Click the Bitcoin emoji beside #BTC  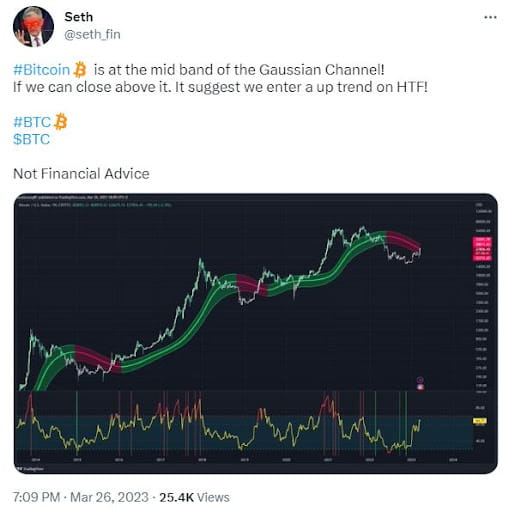(x=61, y=122)
